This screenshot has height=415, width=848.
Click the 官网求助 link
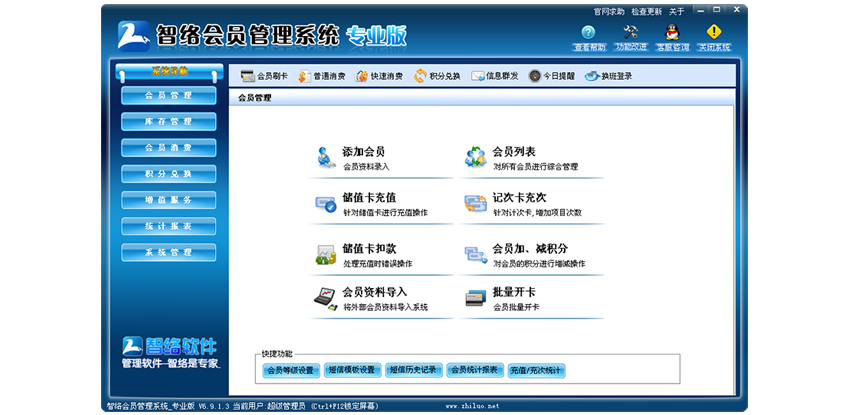pyautogui.click(x=609, y=11)
